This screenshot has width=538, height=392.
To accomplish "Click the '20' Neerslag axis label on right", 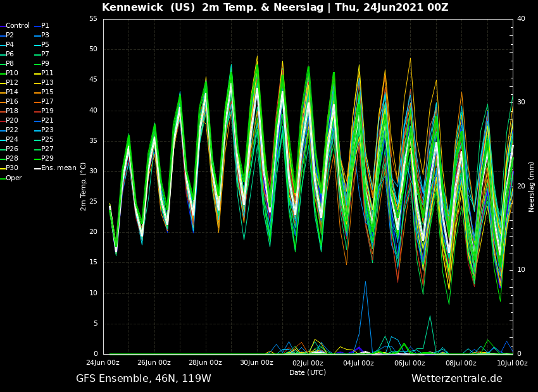I will (521, 187).
